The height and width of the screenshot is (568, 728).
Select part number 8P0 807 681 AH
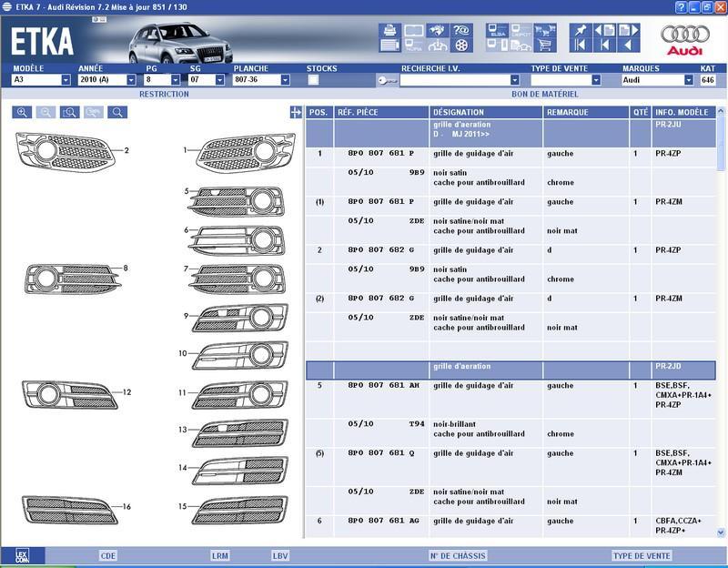pos(383,385)
